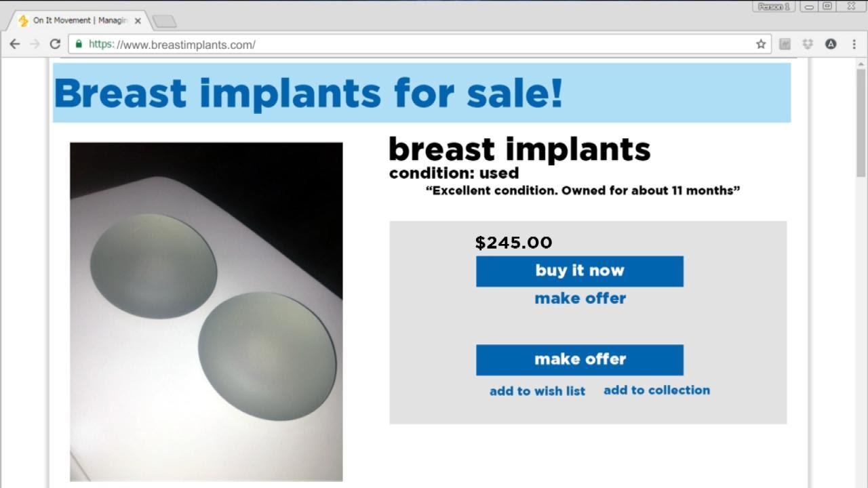868x488 pixels.
Task: Click 'add to collection' link
Action: 656,390
